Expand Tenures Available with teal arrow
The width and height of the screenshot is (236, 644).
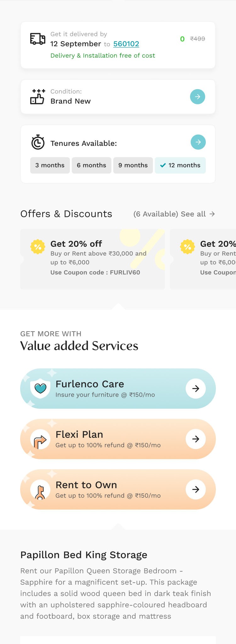tap(198, 142)
